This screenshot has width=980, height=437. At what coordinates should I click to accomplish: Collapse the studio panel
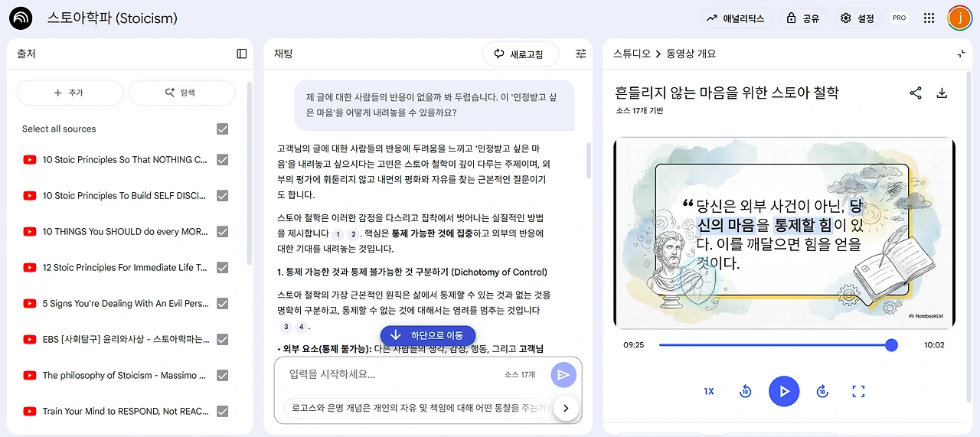pos(961,54)
